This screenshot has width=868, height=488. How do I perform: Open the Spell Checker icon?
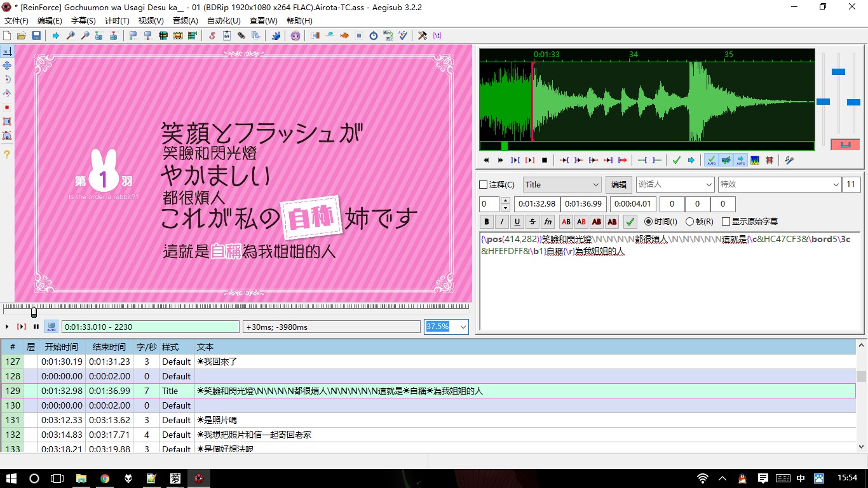point(403,36)
